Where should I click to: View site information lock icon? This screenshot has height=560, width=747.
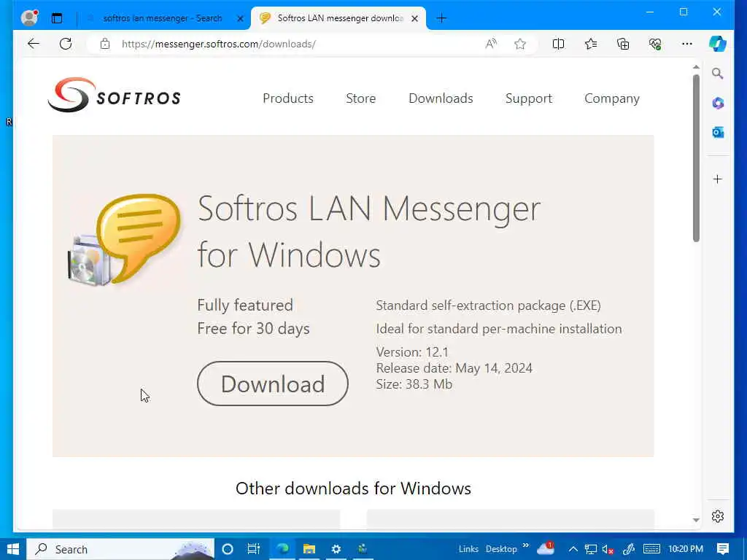click(x=105, y=44)
